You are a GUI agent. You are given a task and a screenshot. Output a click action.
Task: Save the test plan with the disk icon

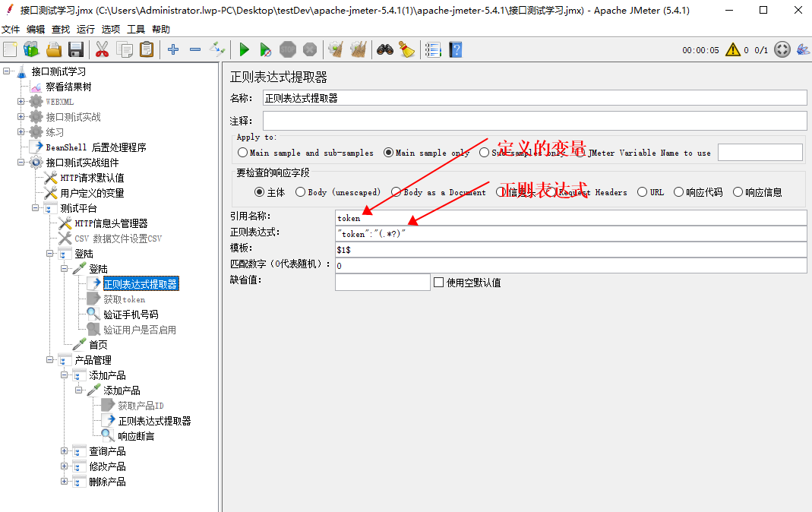coord(76,49)
